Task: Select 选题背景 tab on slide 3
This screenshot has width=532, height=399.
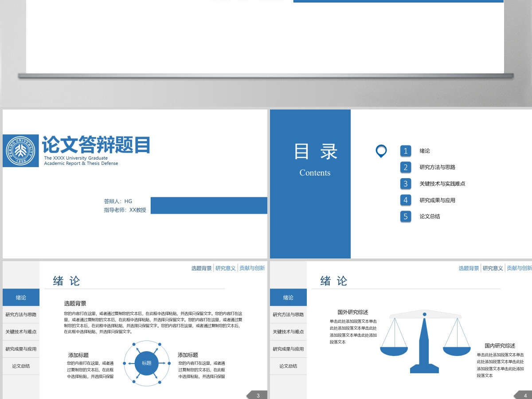Action: [202, 268]
